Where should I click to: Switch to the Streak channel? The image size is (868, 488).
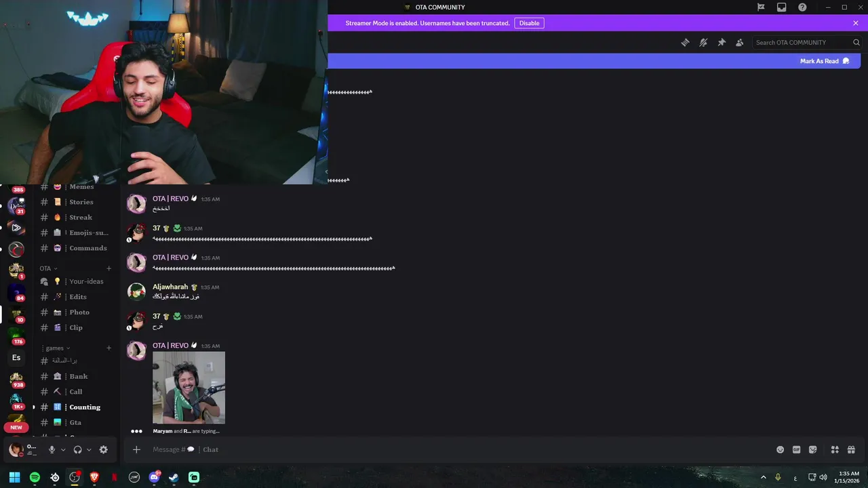76,218
